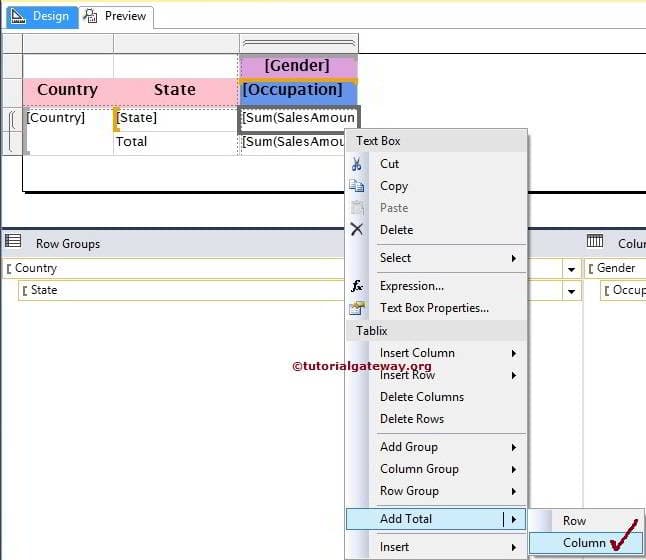This screenshot has width=646, height=560.
Task: Select the State row group item
Action: [300, 291]
